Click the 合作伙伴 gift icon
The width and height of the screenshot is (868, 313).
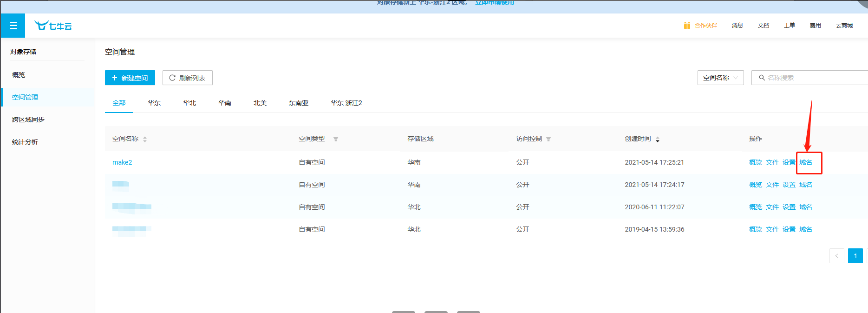[x=687, y=26]
